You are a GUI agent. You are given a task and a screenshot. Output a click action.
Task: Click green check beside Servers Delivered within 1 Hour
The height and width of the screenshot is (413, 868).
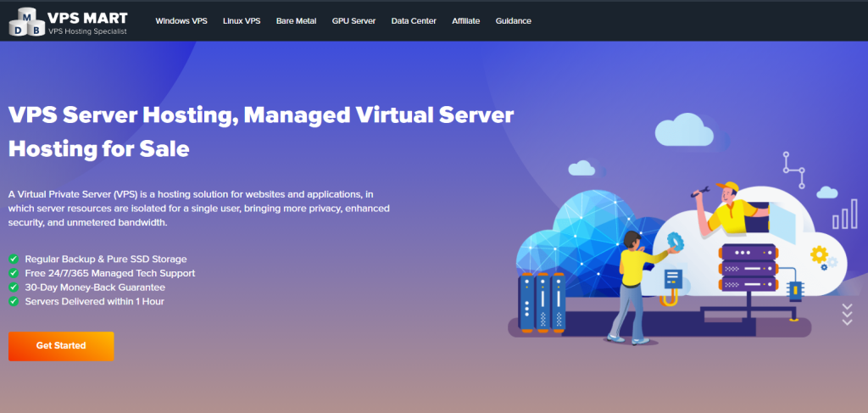click(x=14, y=302)
